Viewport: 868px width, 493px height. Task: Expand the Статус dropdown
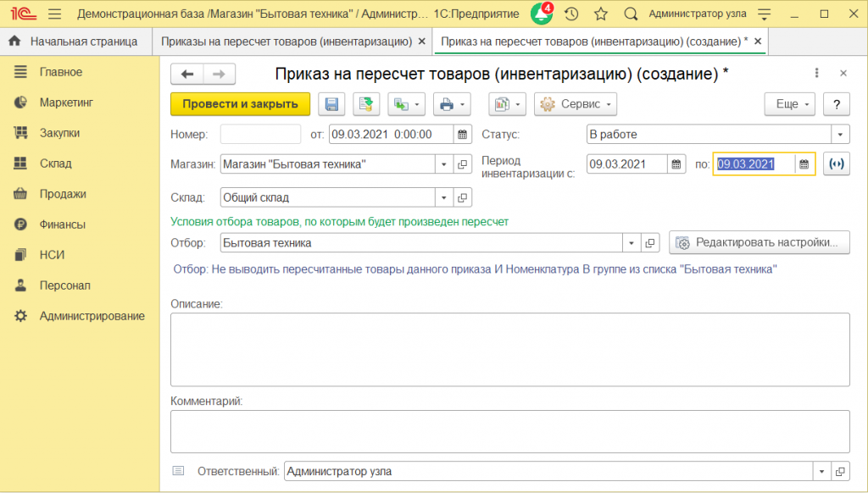coord(840,135)
